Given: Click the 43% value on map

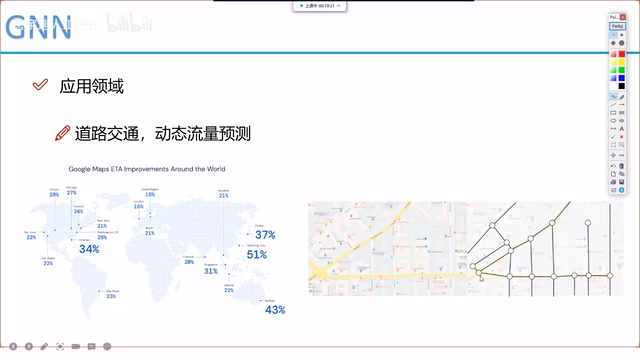Looking at the screenshot, I should pyautogui.click(x=275, y=310).
